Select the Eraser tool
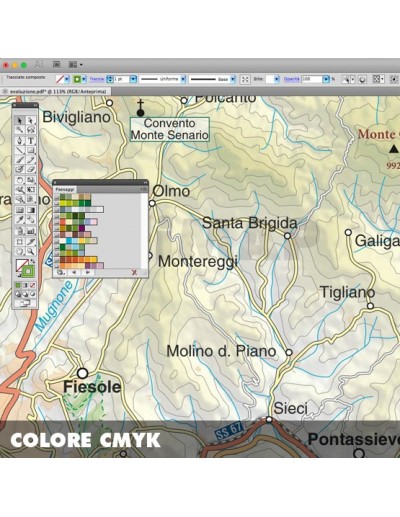The width and height of the screenshot is (400, 517). 31,169
